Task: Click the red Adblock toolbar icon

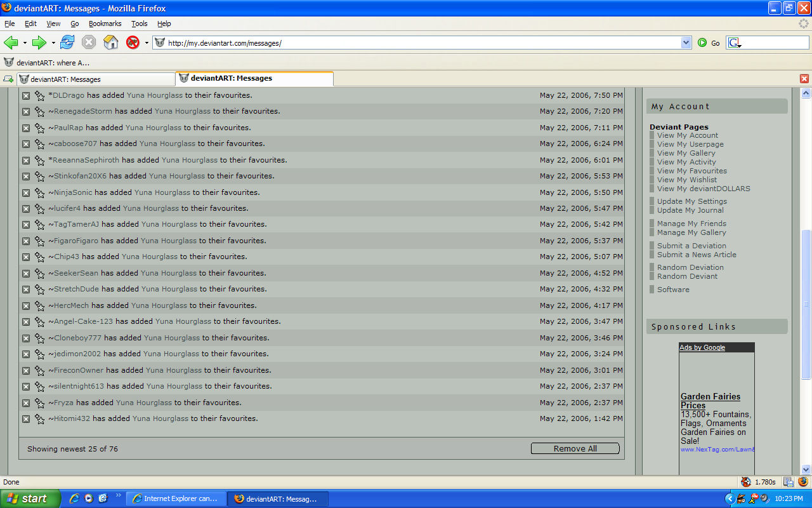Action: pyautogui.click(x=133, y=43)
